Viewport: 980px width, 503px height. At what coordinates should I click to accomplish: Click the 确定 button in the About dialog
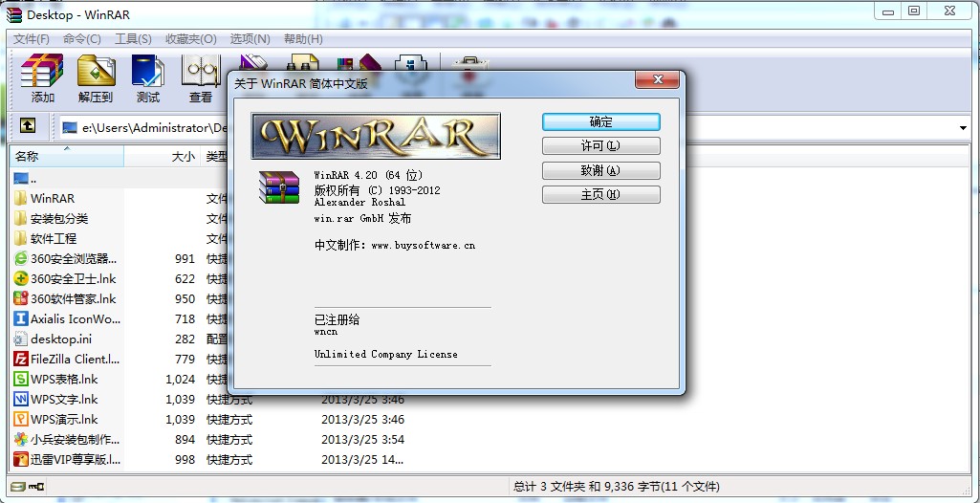coord(600,122)
